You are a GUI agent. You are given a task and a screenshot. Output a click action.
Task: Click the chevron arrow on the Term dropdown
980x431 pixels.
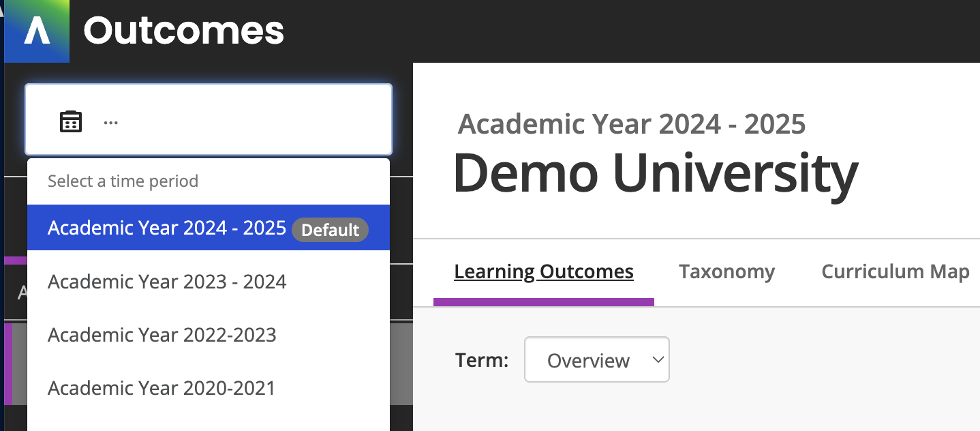pos(658,359)
